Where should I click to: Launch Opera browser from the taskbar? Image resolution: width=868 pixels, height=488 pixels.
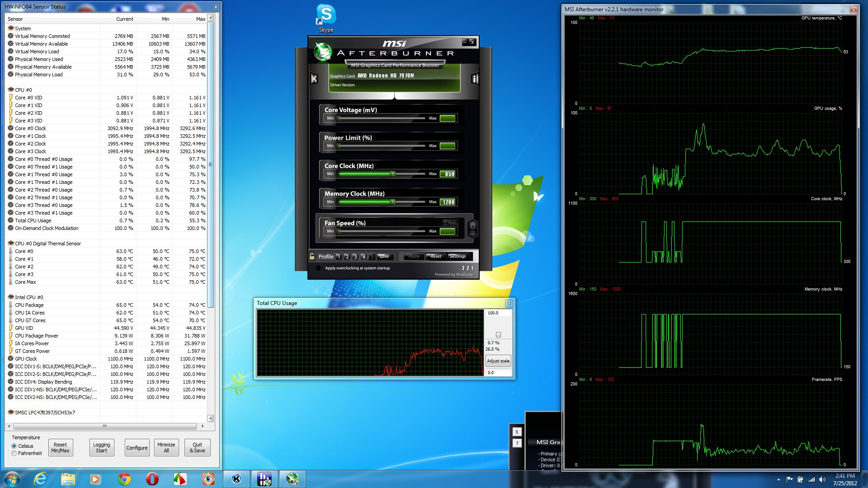pyautogui.click(x=152, y=479)
